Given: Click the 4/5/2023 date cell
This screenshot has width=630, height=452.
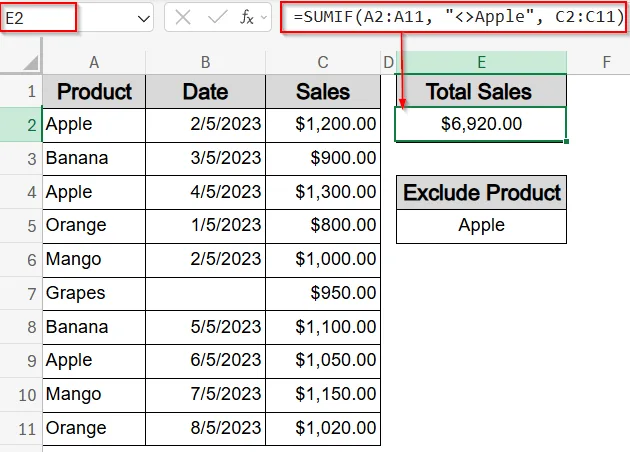Looking at the screenshot, I should pyautogui.click(x=205, y=192).
